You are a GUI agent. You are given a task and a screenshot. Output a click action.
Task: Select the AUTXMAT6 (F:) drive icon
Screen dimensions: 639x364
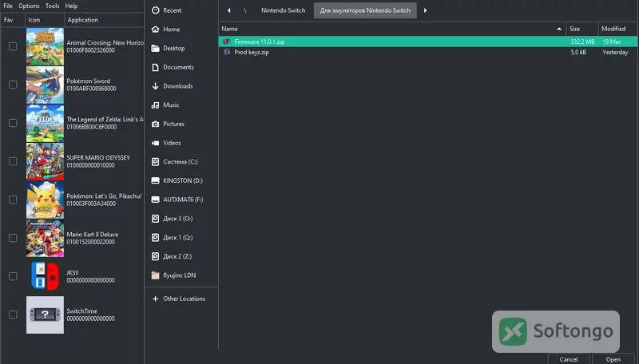pos(155,200)
